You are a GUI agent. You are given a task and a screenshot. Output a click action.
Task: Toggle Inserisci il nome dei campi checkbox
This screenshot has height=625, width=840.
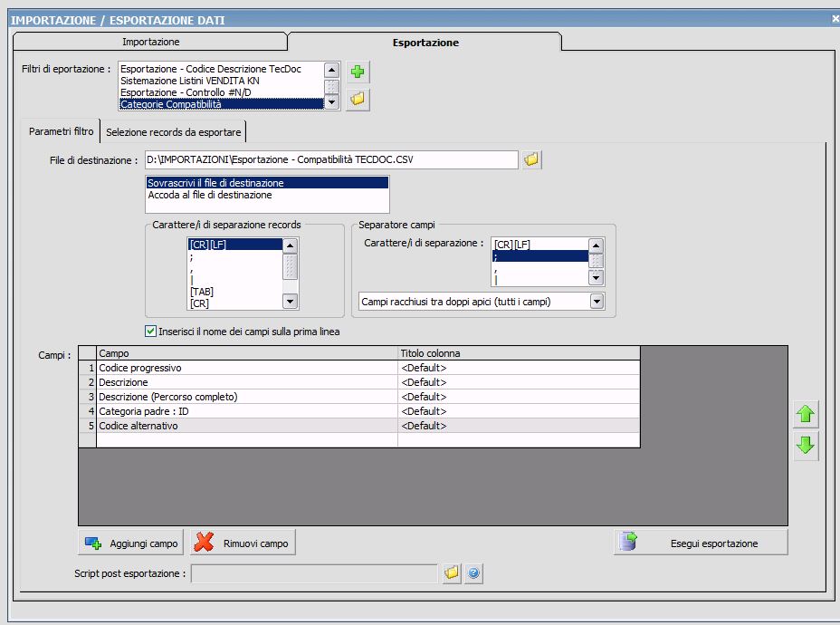point(150,332)
